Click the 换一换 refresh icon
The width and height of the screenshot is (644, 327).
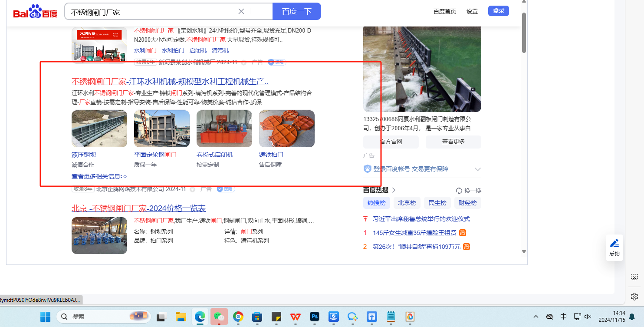coord(459,191)
